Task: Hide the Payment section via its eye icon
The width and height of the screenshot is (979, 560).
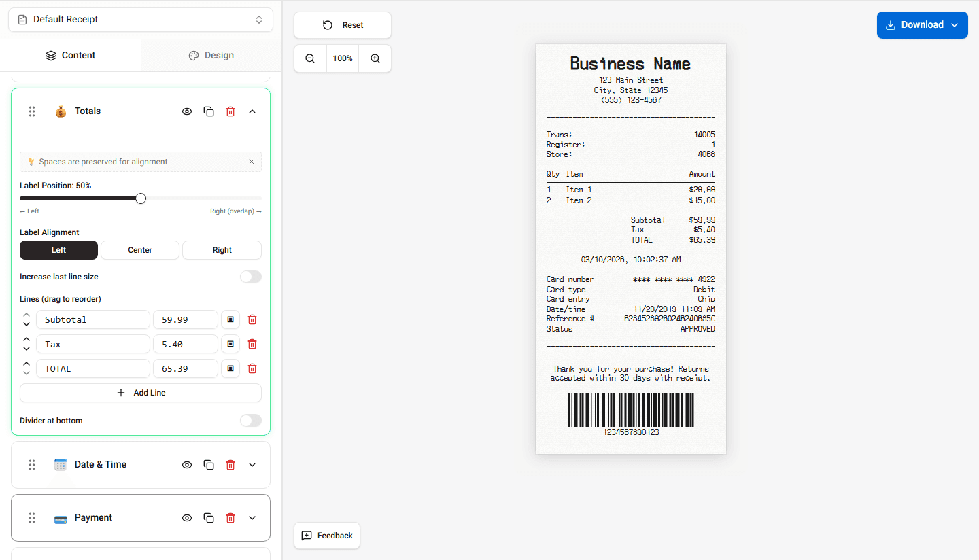Action: tap(187, 517)
